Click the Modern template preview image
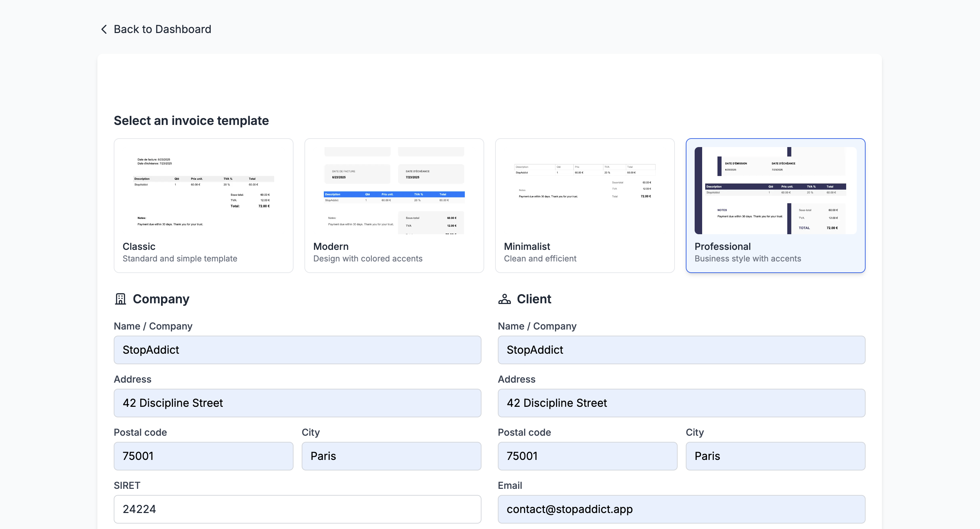This screenshot has height=529, width=980. coord(394,191)
